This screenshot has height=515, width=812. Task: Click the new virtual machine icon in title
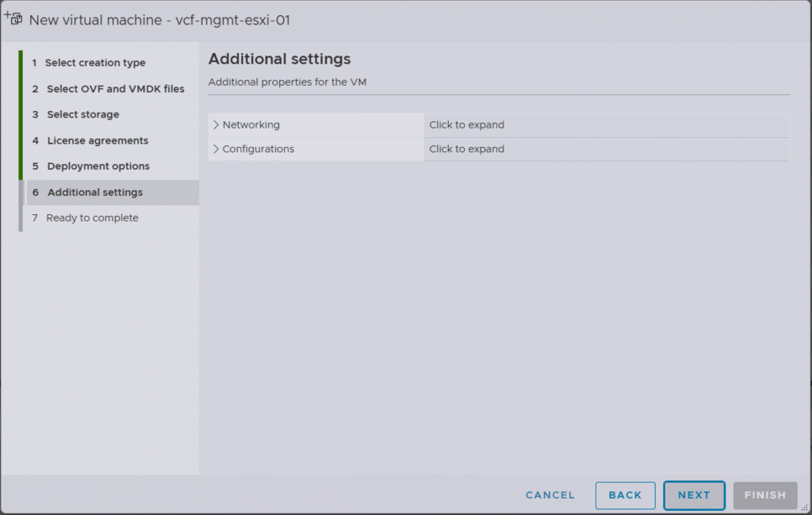click(13, 17)
